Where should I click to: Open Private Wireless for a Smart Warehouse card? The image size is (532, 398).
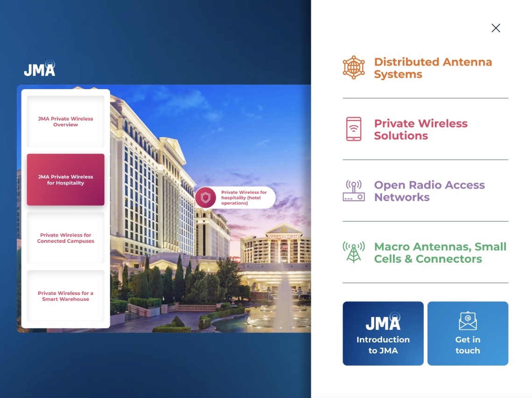[65, 296]
